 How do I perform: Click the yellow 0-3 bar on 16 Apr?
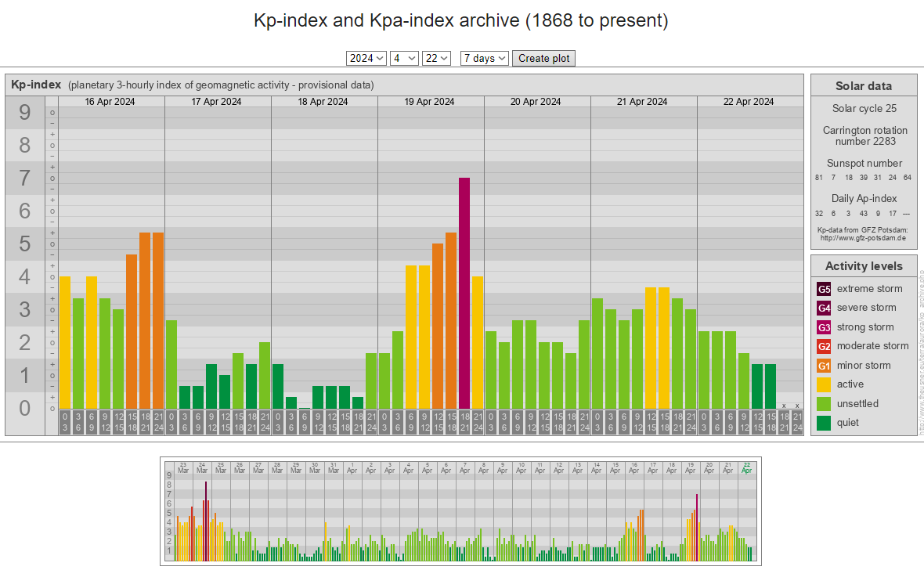(65, 342)
